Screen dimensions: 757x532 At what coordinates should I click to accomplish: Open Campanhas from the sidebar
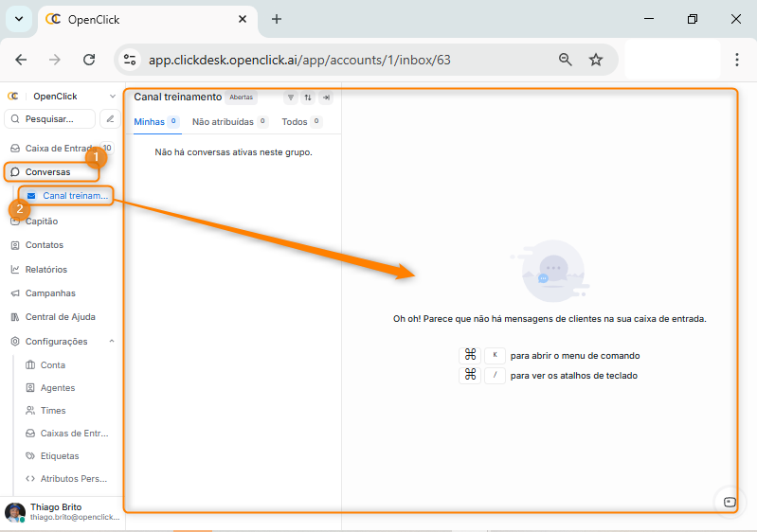(49, 293)
